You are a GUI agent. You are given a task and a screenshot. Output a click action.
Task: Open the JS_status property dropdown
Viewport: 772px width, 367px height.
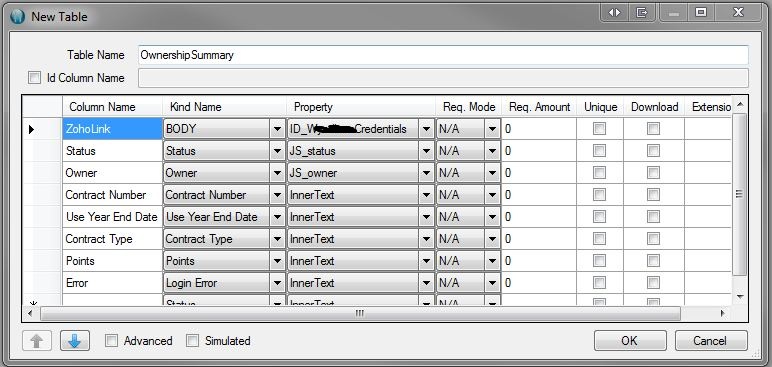coord(426,151)
